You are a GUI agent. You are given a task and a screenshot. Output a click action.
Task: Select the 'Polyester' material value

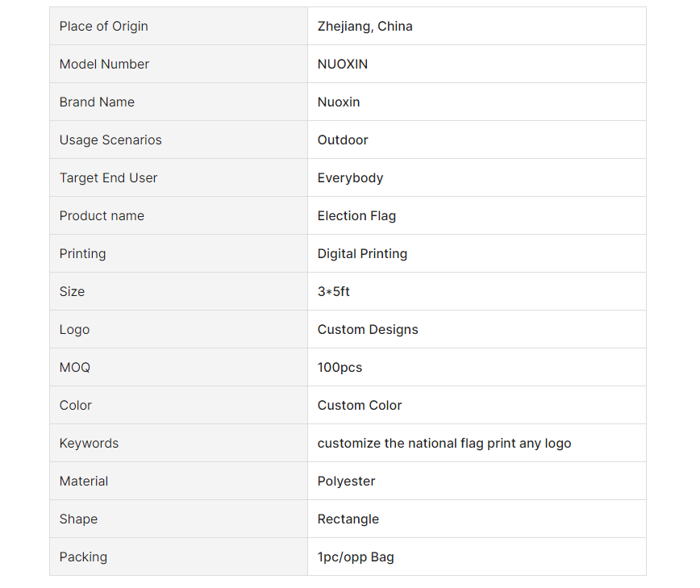tap(346, 482)
